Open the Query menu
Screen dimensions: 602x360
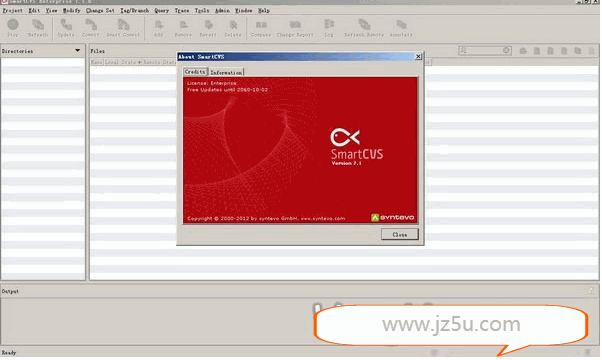(162, 10)
